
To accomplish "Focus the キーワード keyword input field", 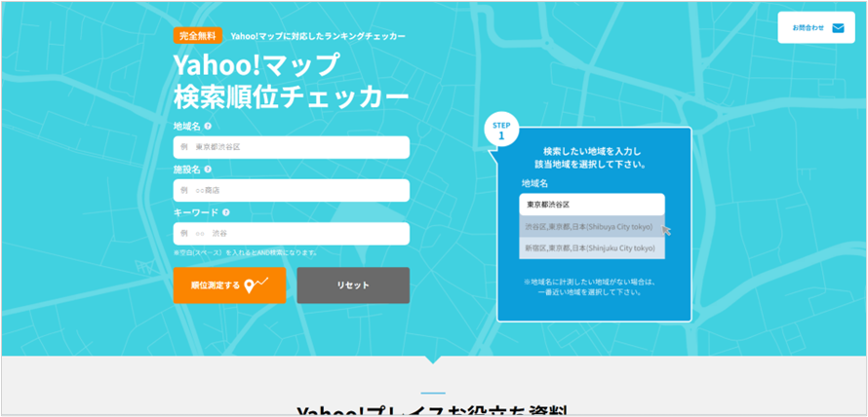I will point(292,234).
